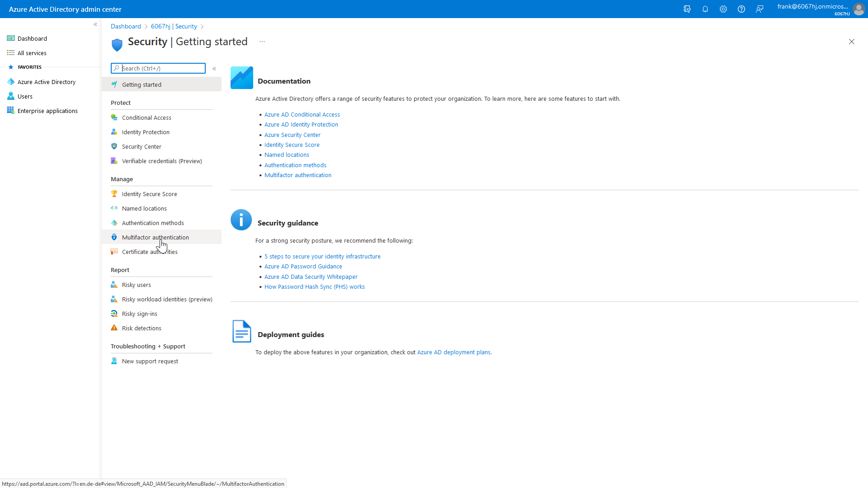Viewport: 868px width, 488px height.
Task: Open Users from the sidebar
Action: (24, 96)
